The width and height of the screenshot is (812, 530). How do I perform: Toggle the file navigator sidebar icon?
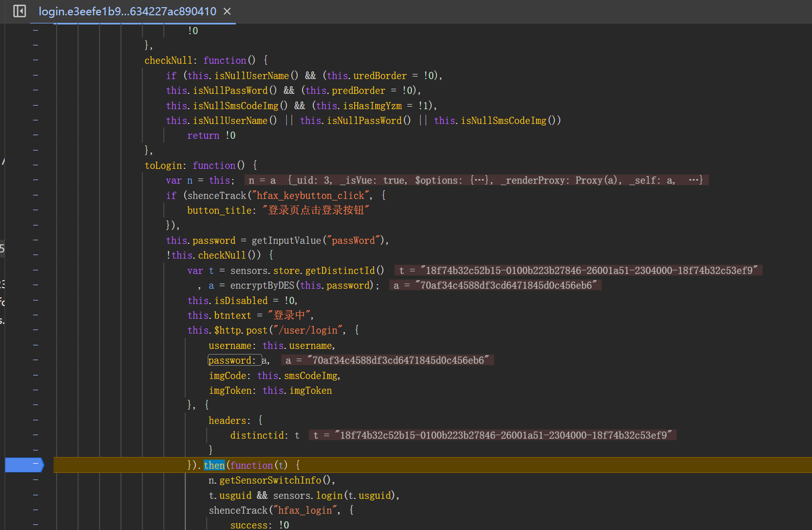click(x=19, y=11)
